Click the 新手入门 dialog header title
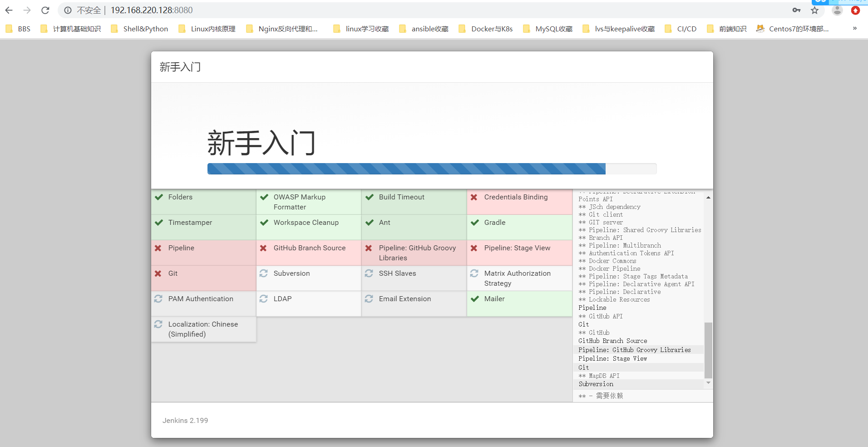The image size is (868, 447). [x=180, y=67]
